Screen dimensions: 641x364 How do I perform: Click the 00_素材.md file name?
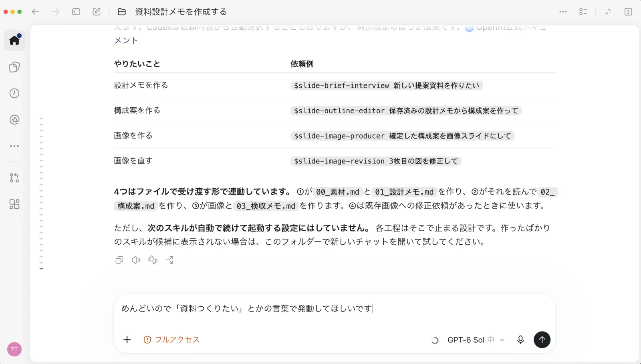[x=338, y=192]
